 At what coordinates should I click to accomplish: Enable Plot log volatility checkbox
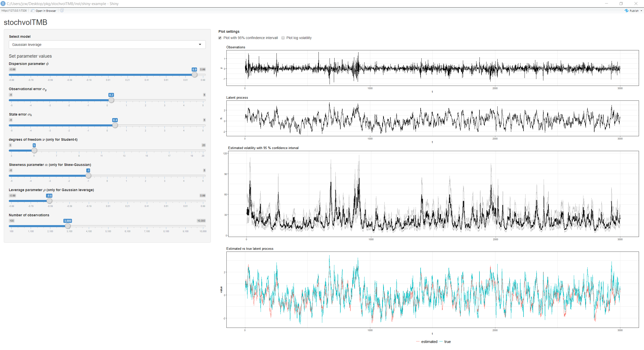click(283, 38)
